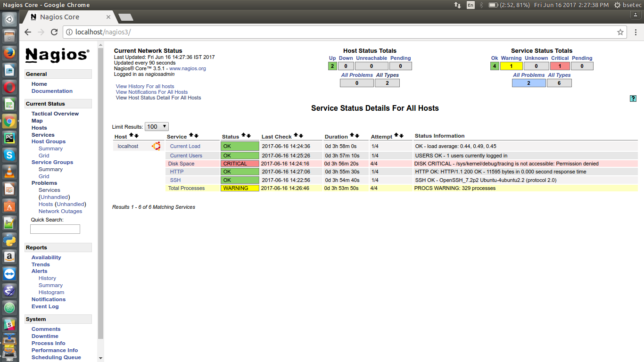Viewport: 644px width, 362px height.
Task: Sort Duration column ascending with up arrow
Action: point(352,136)
